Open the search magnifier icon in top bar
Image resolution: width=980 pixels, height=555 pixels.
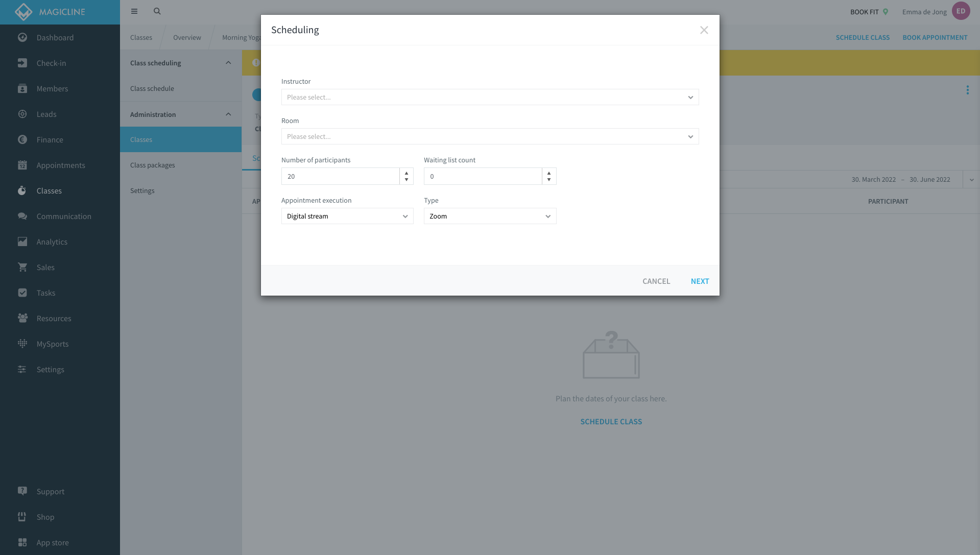(157, 11)
